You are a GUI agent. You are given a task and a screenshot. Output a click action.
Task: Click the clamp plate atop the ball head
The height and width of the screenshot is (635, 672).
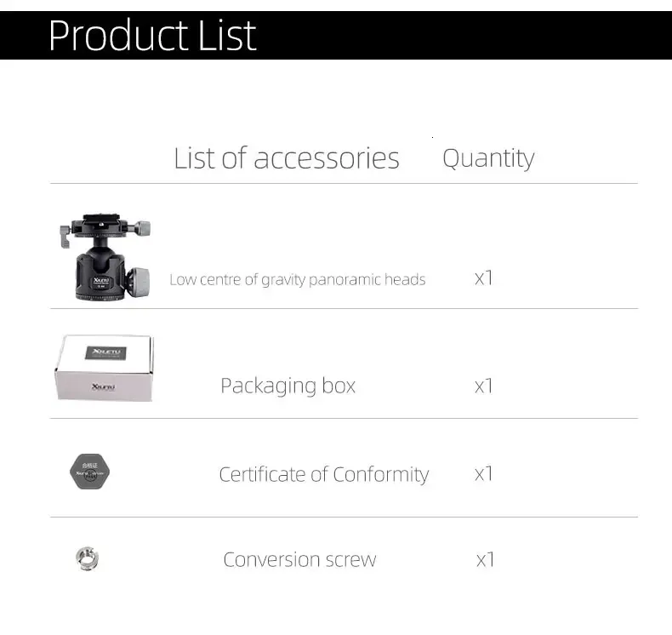(x=101, y=225)
